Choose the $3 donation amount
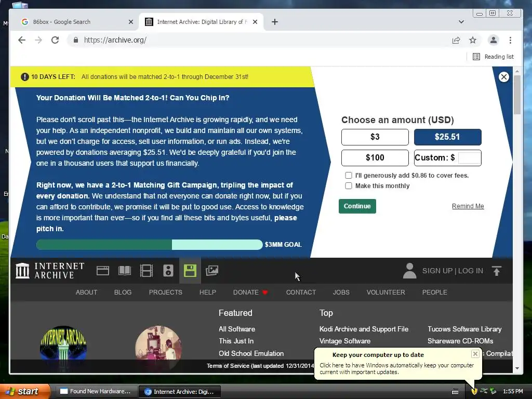This screenshot has width=532, height=399. (x=375, y=137)
